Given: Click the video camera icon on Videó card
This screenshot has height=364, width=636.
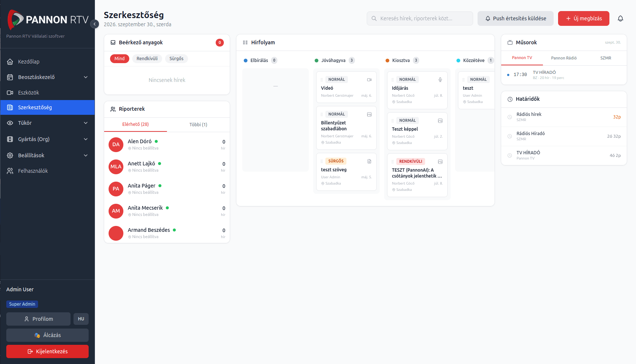Looking at the screenshot, I should click(369, 80).
